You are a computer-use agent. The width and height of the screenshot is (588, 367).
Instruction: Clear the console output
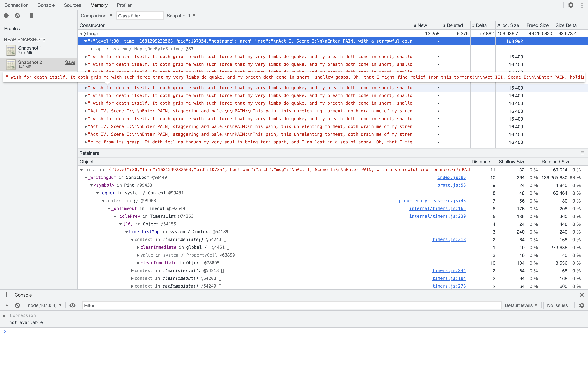[17, 305]
